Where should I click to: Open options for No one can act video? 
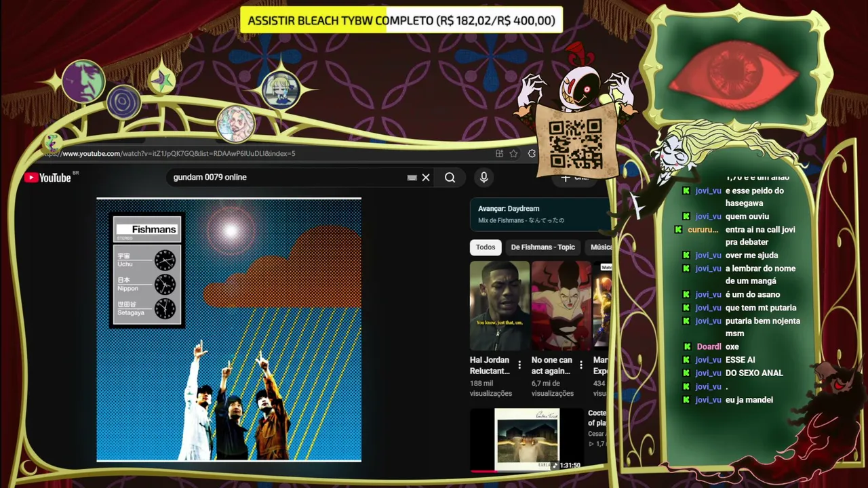tap(580, 365)
